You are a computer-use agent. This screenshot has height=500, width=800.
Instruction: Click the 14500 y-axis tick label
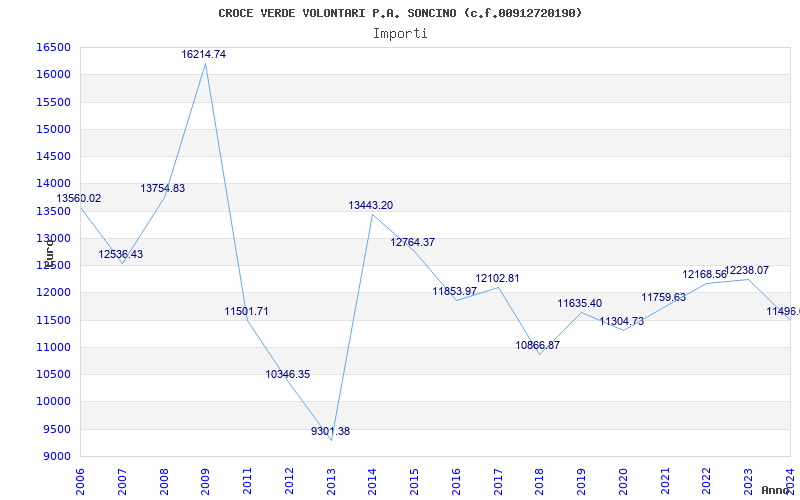(x=53, y=156)
